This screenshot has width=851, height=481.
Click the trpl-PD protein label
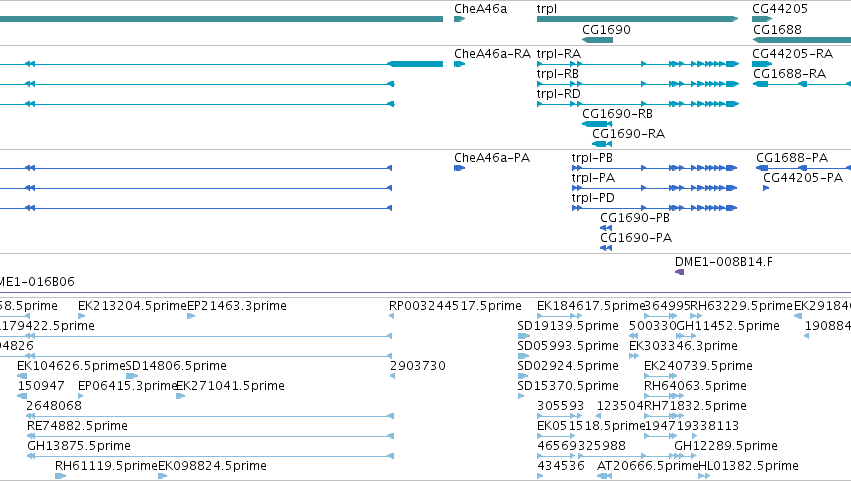coord(593,198)
